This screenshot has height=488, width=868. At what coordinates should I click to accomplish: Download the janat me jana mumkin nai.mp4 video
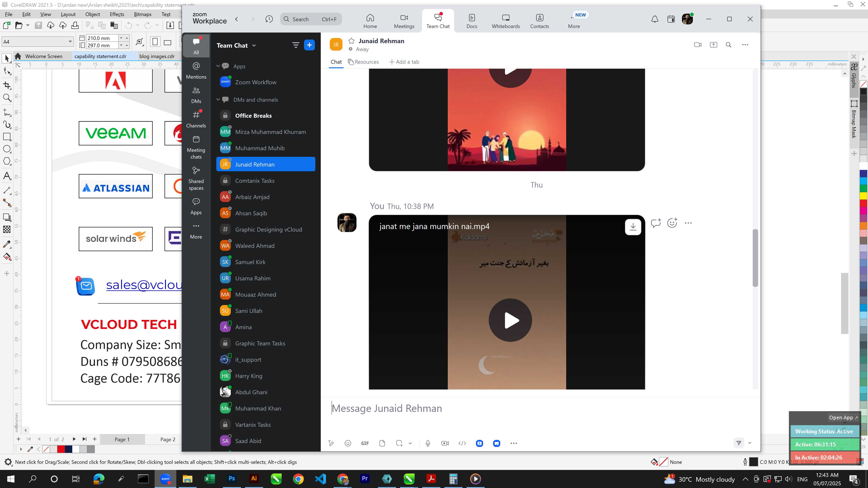click(x=633, y=227)
